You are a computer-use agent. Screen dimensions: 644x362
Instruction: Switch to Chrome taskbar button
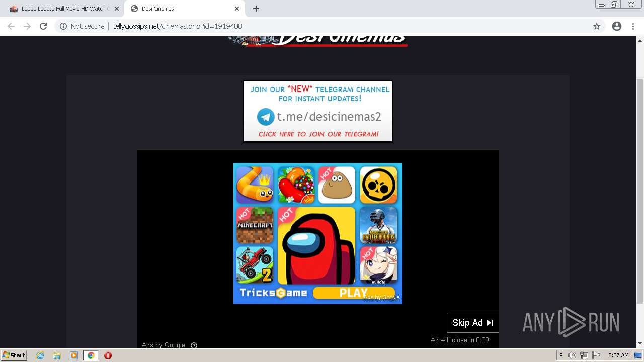[91, 355]
